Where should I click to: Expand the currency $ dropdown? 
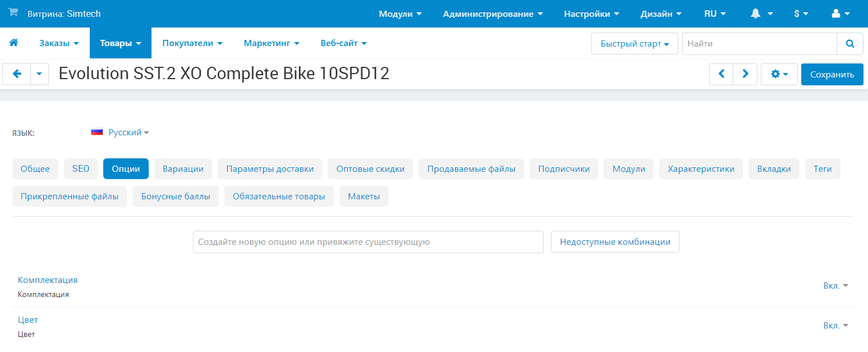click(801, 13)
